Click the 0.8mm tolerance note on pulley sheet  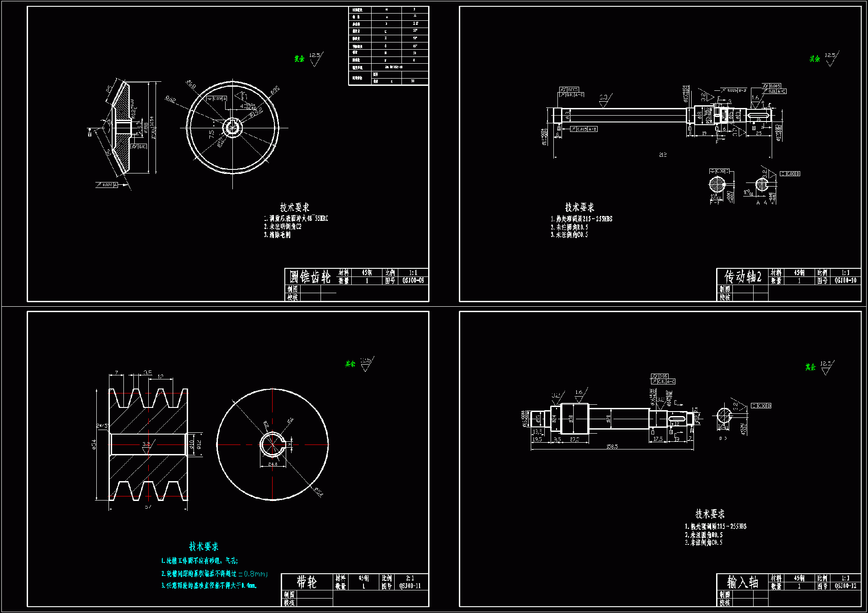point(254,574)
